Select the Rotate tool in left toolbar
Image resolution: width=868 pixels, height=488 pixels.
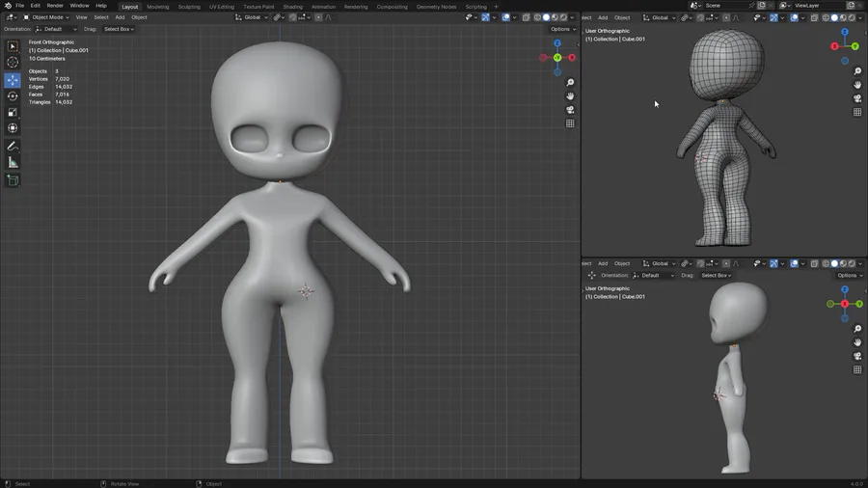(x=13, y=96)
